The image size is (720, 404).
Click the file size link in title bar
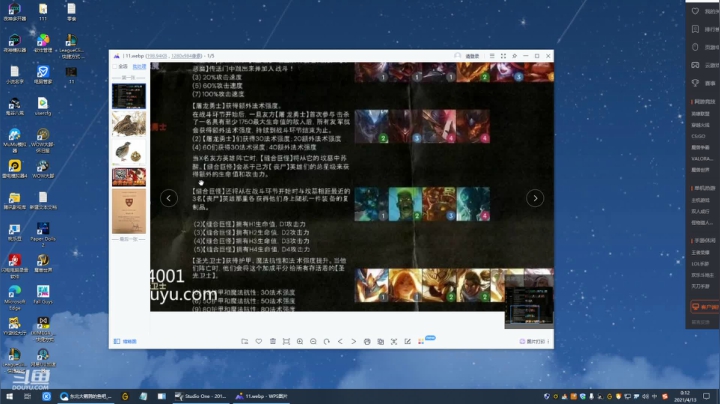tap(157, 56)
